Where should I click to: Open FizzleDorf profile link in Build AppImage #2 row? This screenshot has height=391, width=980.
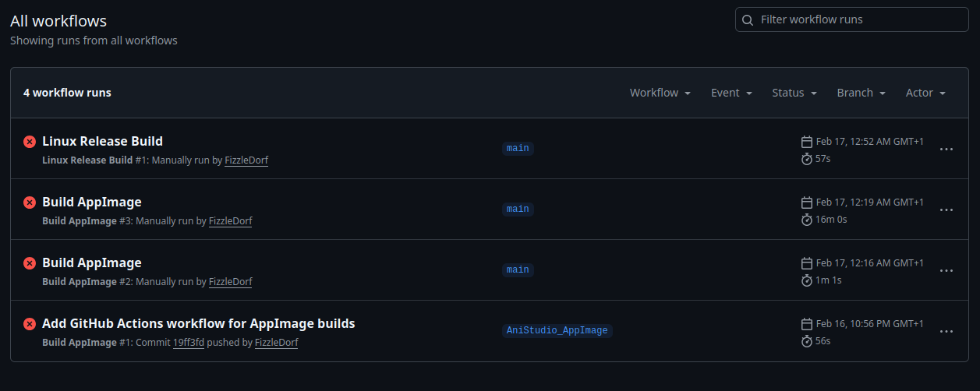pyautogui.click(x=230, y=281)
